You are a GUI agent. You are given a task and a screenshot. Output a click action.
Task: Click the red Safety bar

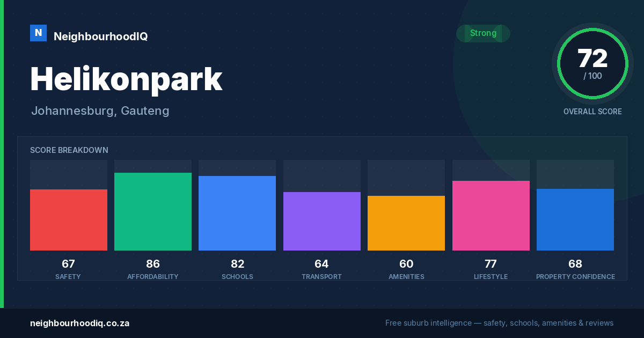(x=69, y=220)
